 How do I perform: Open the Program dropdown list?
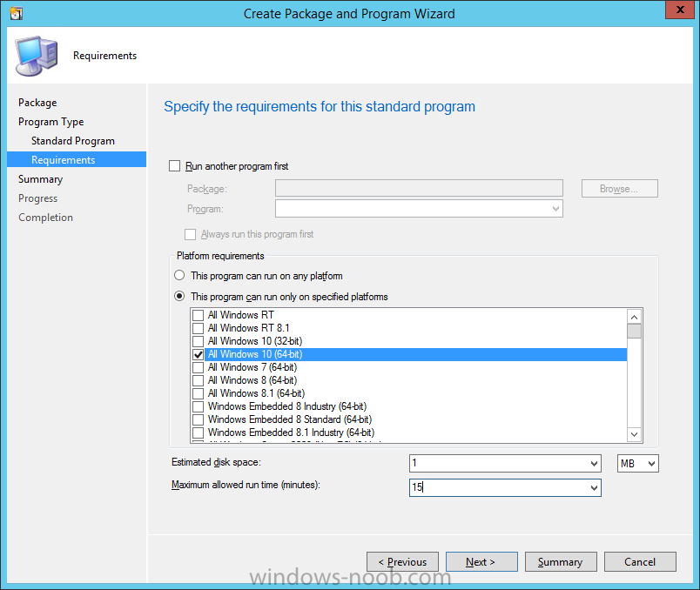point(555,209)
